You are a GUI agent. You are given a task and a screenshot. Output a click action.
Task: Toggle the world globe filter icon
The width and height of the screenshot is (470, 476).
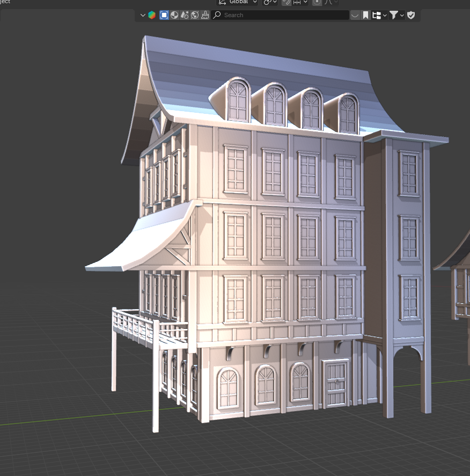pos(195,15)
